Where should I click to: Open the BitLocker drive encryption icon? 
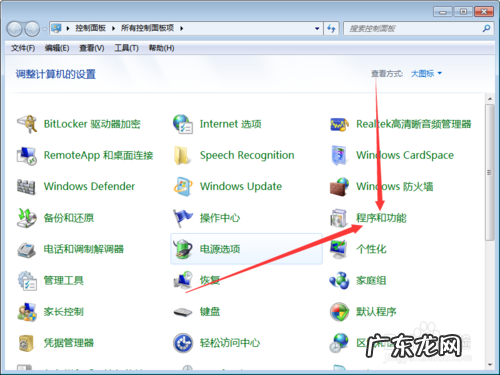[27, 124]
